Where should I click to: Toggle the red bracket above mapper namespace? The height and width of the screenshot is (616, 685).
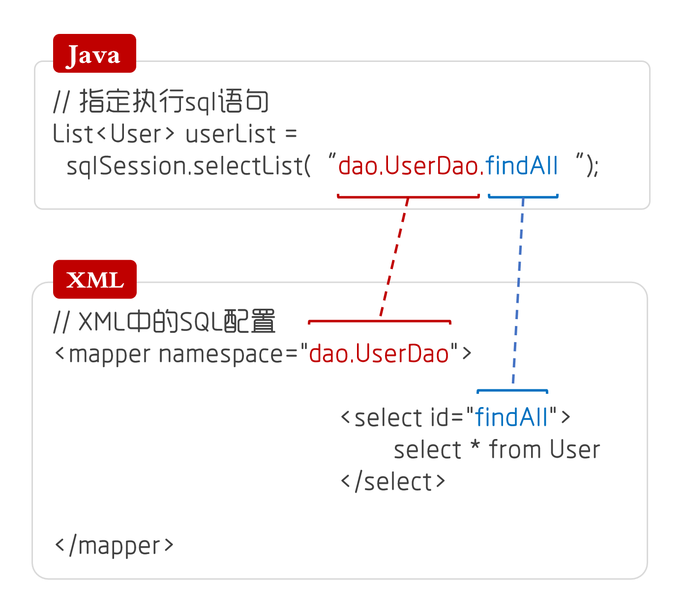pyautogui.click(x=379, y=322)
